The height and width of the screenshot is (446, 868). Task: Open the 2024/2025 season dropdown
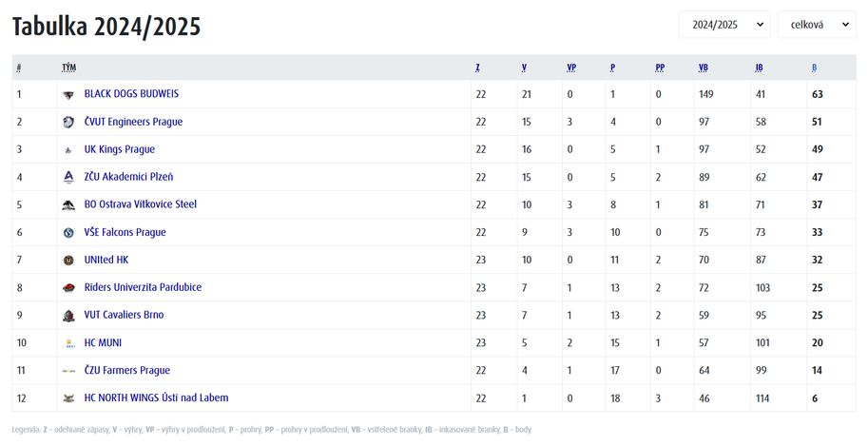click(x=724, y=25)
